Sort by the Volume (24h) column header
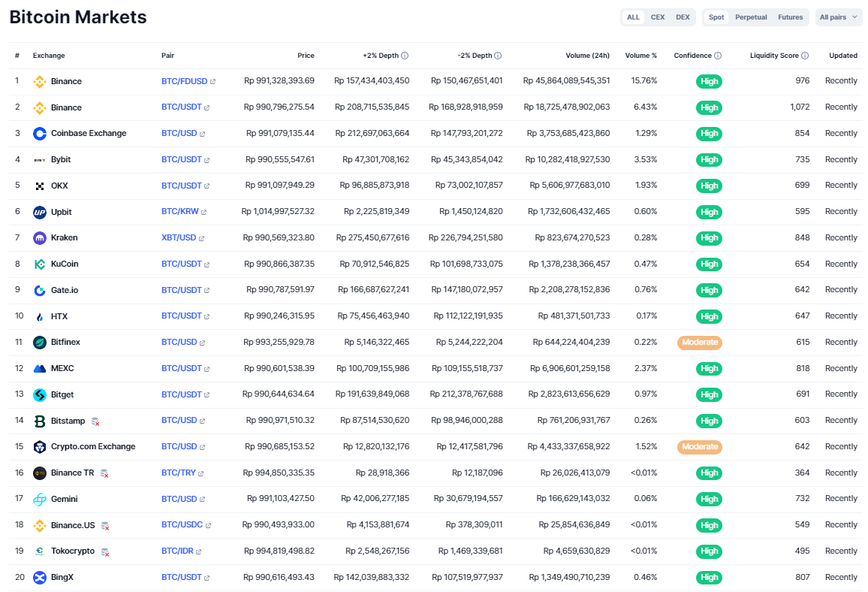 tap(587, 56)
